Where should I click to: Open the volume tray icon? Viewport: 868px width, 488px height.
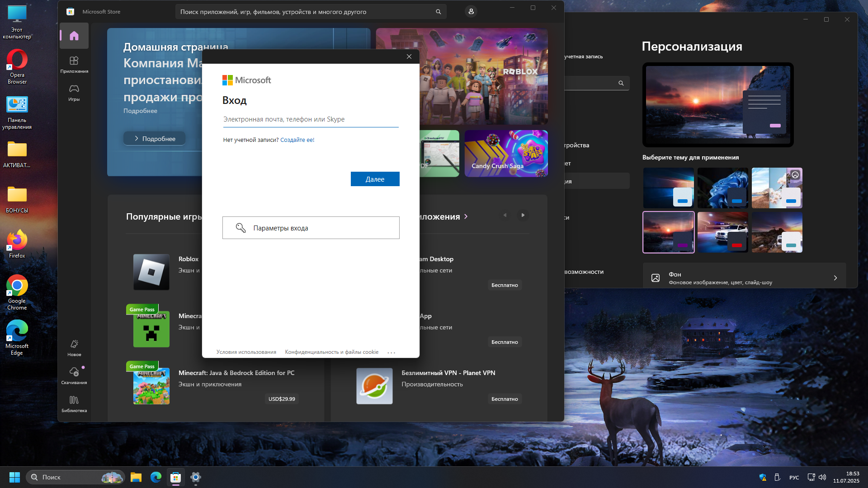tap(822, 477)
